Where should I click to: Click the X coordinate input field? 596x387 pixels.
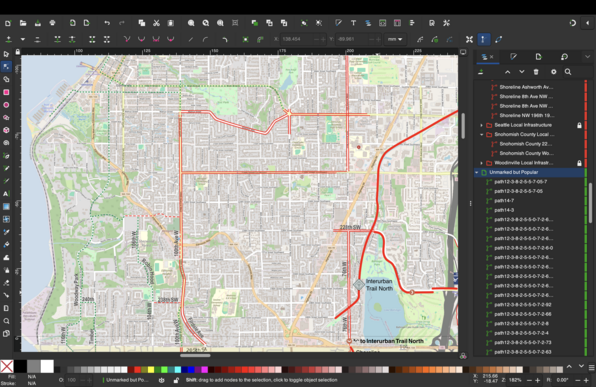coord(296,39)
